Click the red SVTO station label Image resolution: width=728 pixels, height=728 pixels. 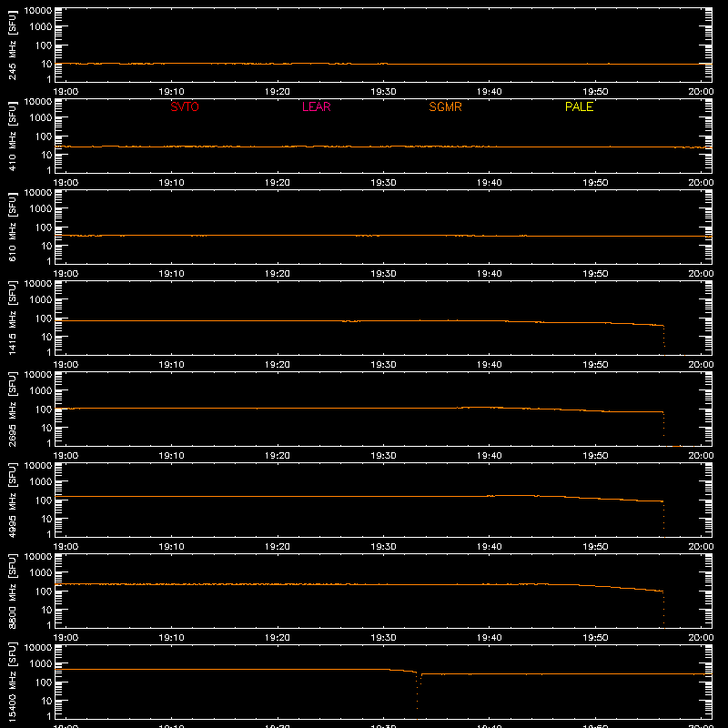point(185,106)
